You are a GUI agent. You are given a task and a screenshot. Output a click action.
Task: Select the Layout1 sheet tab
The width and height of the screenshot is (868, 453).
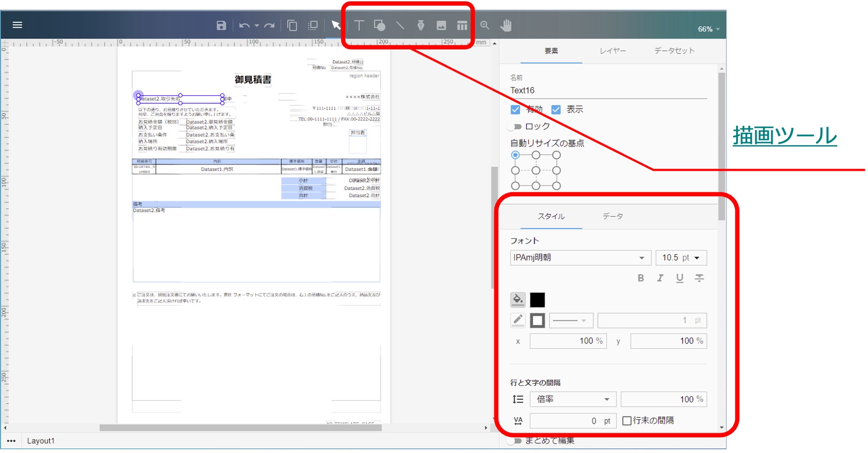tap(41, 441)
